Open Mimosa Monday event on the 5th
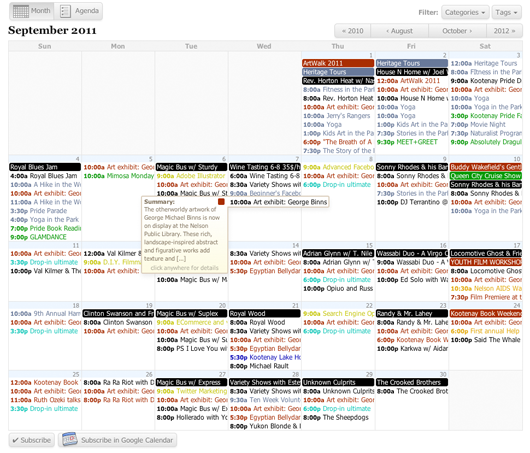This screenshot has width=530, height=453. (x=118, y=176)
